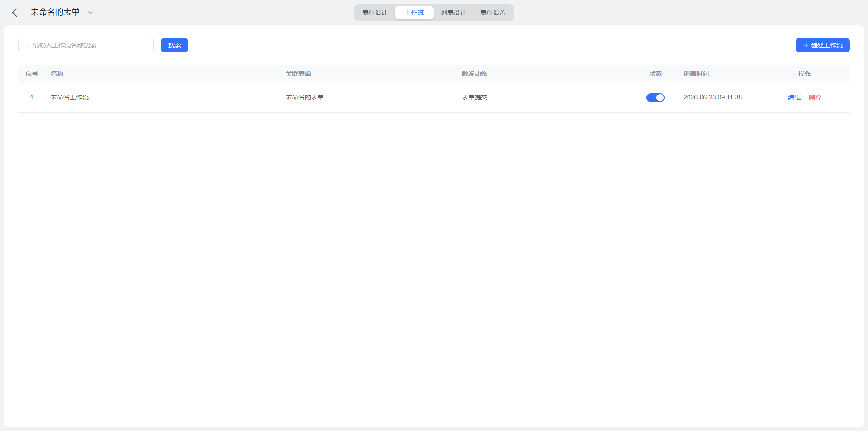Image resolution: width=868 pixels, height=431 pixels.
Task: Click the 状态 column header
Action: [656, 74]
